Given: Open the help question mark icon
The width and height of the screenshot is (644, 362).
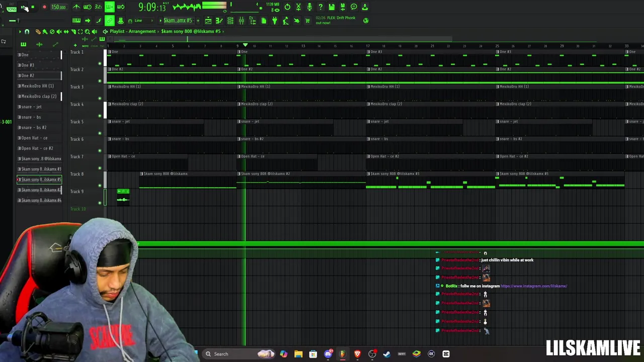Looking at the screenshot, I should [x=320, y=7].
